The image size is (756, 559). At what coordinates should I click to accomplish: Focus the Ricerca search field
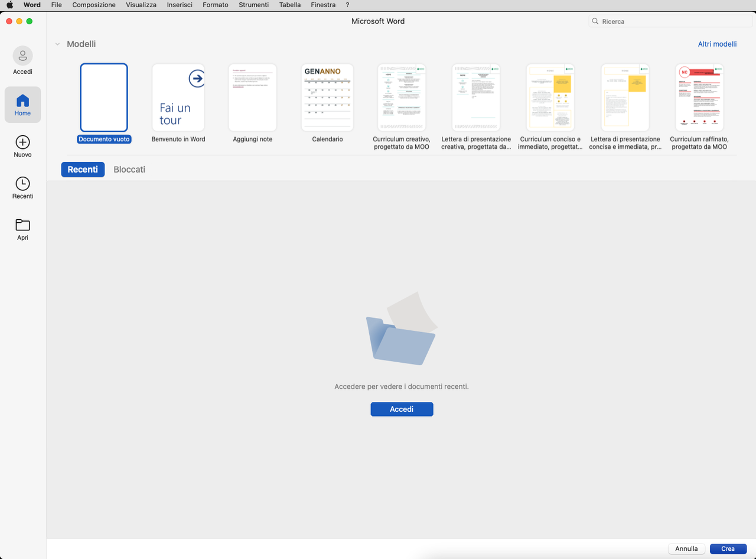point(670,21)
